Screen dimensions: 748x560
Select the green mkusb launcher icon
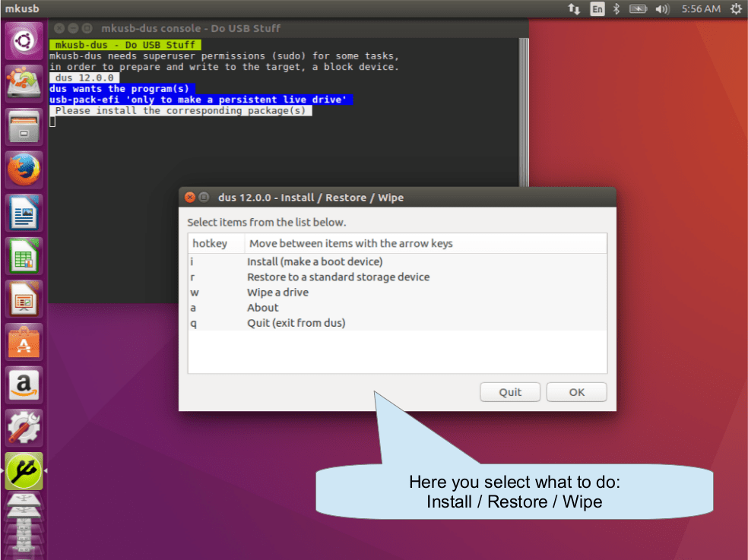(x=24, y=471)
